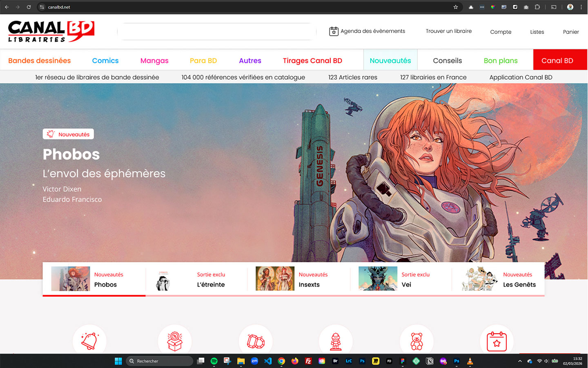588x368 pixels.
Task: Open Agenda des évènements
Action: [367, 31]
